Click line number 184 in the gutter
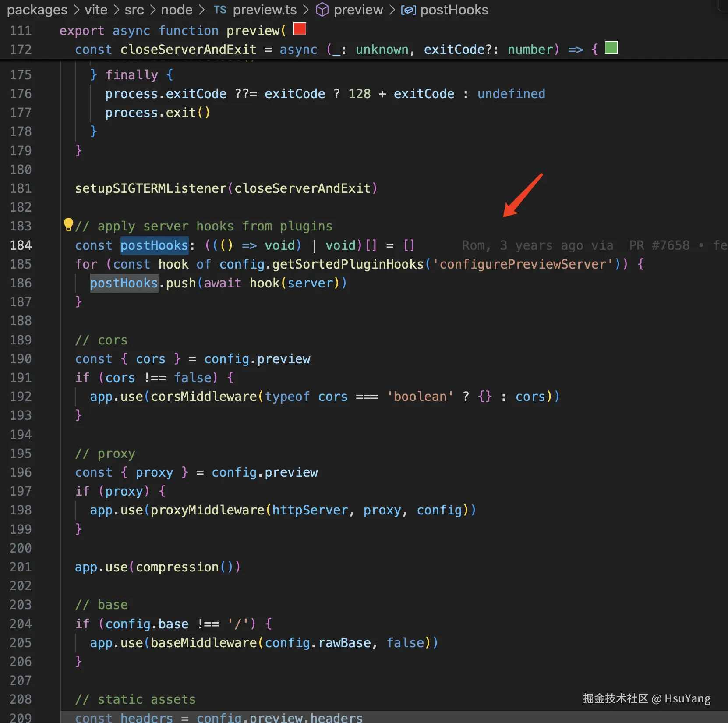This screenshot has height=723, width=728. [x=21, y=245]
